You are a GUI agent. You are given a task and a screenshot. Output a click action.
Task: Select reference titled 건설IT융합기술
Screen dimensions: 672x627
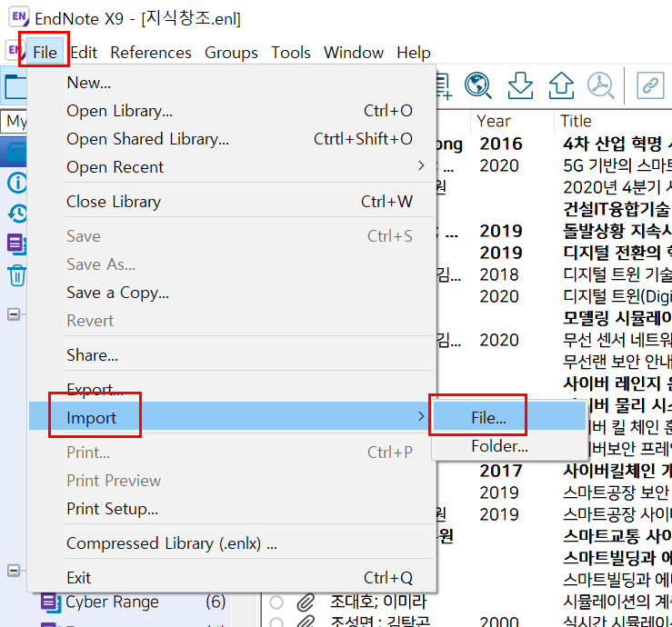click(617, 209)
